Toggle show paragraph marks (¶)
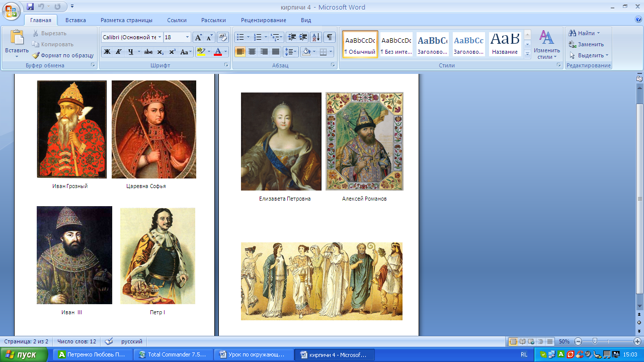Image resolution: width=644 pixels, height=362 pixels. coord(330,37)
